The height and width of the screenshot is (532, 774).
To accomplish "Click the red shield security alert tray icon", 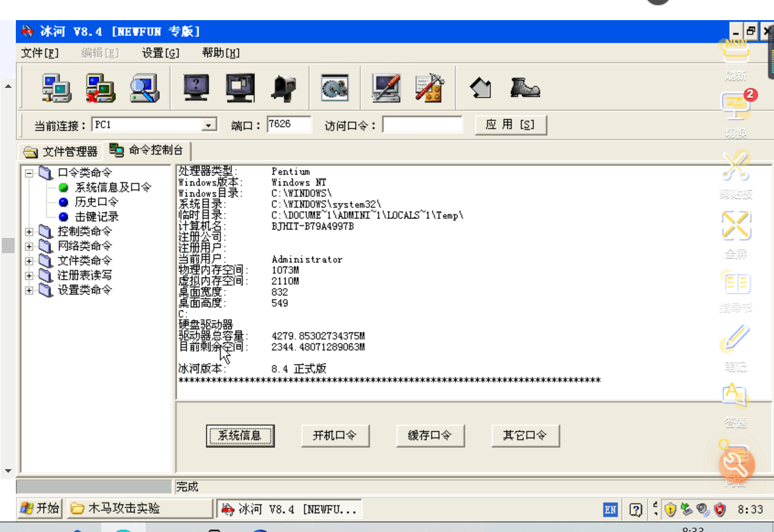I will point(720,509).
